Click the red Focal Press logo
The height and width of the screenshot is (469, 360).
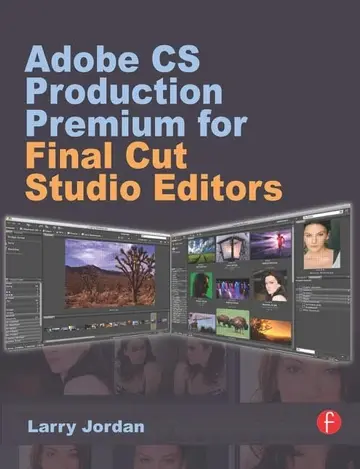pyautogui.click(x=329, y=422)
